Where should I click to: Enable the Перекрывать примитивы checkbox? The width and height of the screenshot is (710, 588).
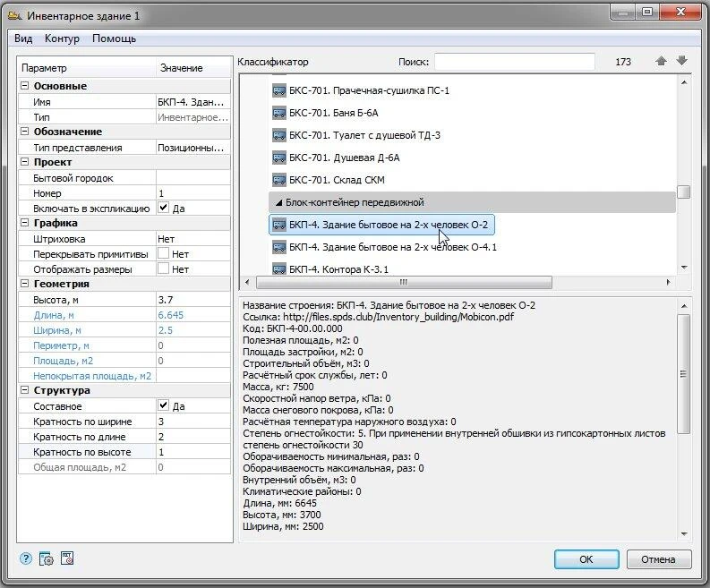click(163, 254)
